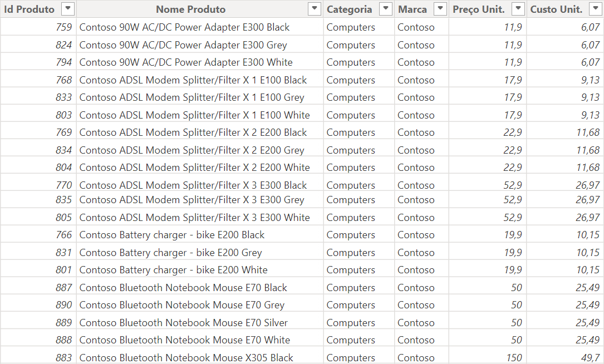
Task: Click the Categoria header label
Action: (x=350, y=9)
